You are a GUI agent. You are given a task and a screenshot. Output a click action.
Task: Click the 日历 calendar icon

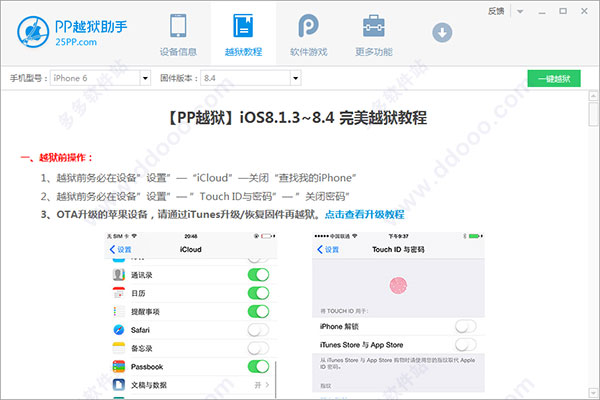[x=119, y=293]
